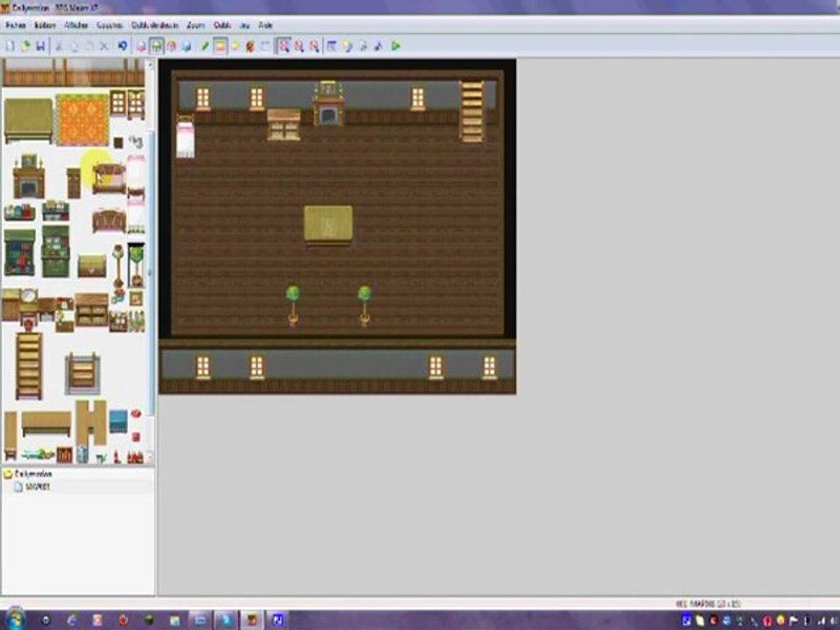Click the tileset scrollbar up arrow
This screenshot has height=630, width=840.
point(150,66)
